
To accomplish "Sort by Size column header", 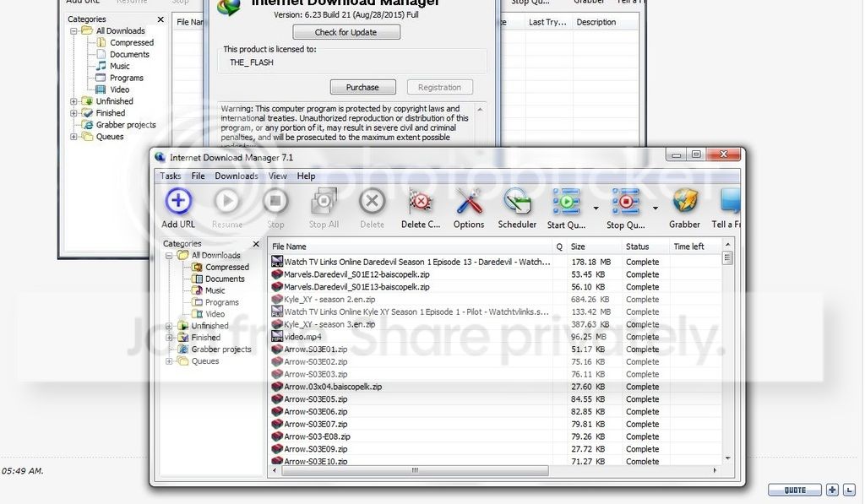I will (x=595, y=247).
